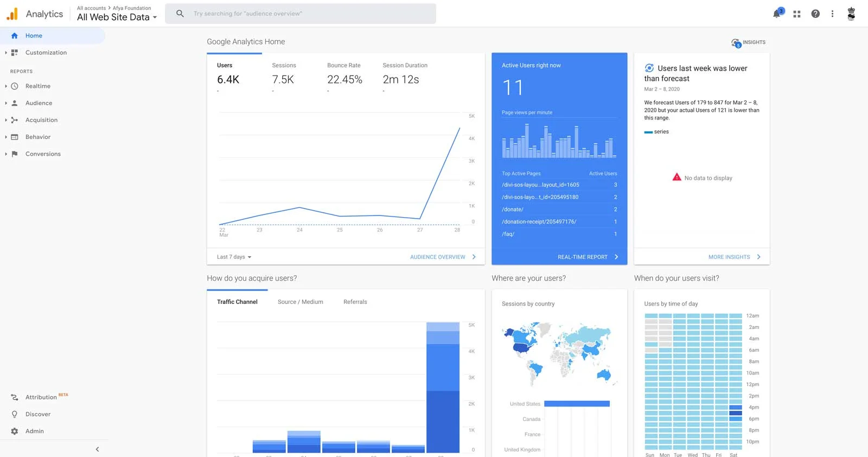Open the Last 7 days date dropdown
The width and height of the screenshot is (868, 457).
pyautogui.click(x=234, y=257)
